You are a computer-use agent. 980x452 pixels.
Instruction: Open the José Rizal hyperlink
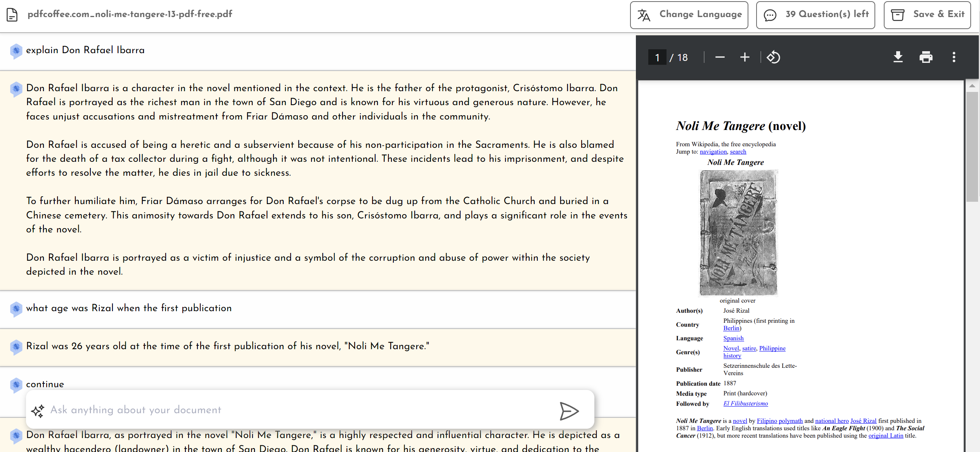click(x=863, y=421)
